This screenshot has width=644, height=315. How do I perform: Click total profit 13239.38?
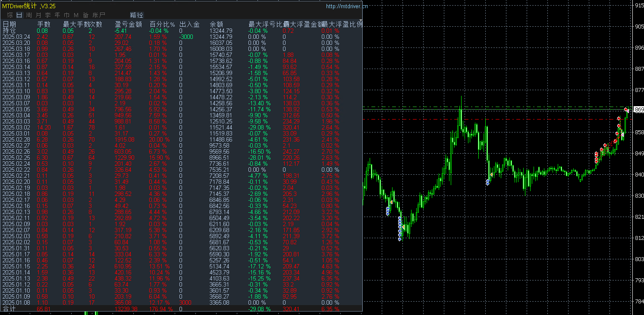(126, 309)
